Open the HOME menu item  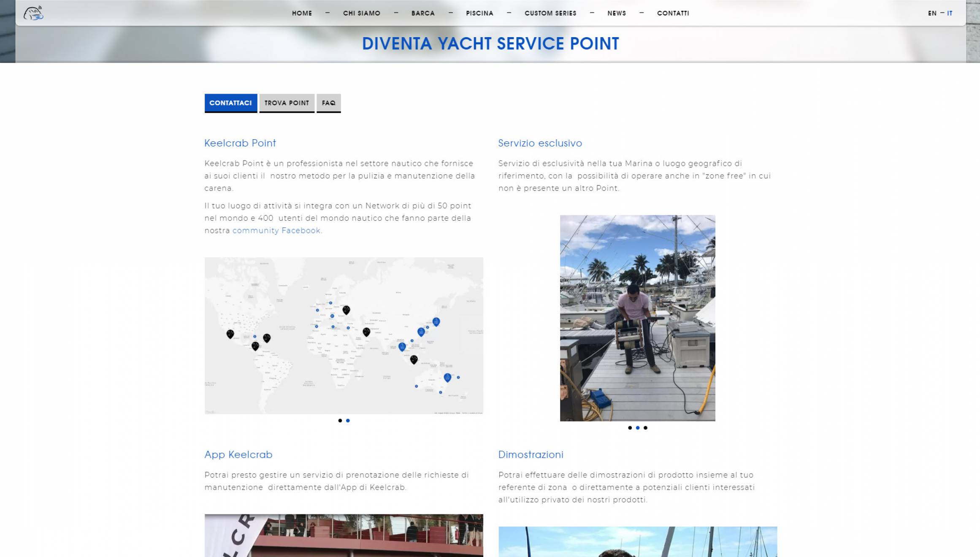point(302,14)
